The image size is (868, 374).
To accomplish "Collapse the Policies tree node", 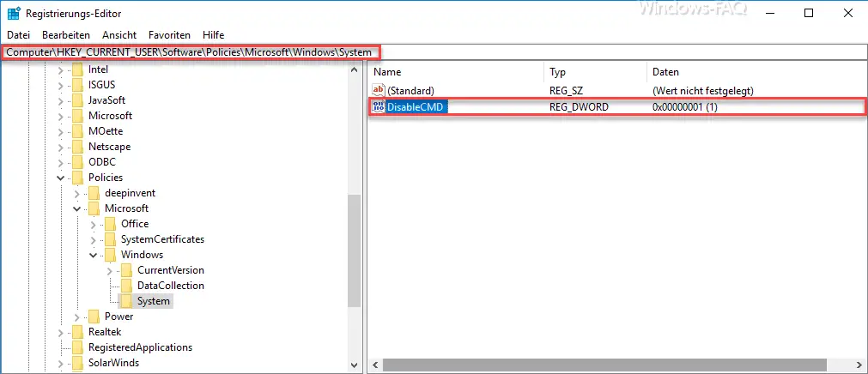I will pos(61,178).
